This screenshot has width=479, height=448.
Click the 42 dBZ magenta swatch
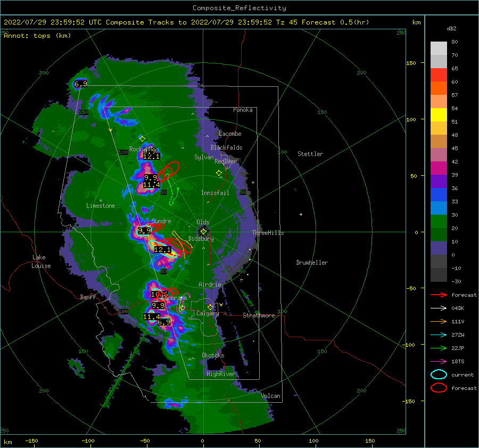pos(439,168)
